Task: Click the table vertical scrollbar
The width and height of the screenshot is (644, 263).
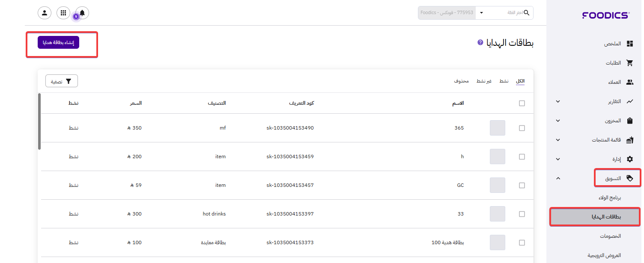Action: (x=39, y=121)
